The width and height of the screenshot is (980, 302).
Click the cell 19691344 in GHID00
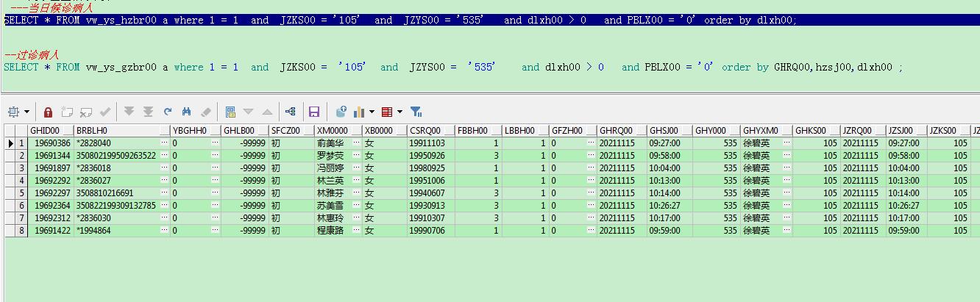point(51,156)
